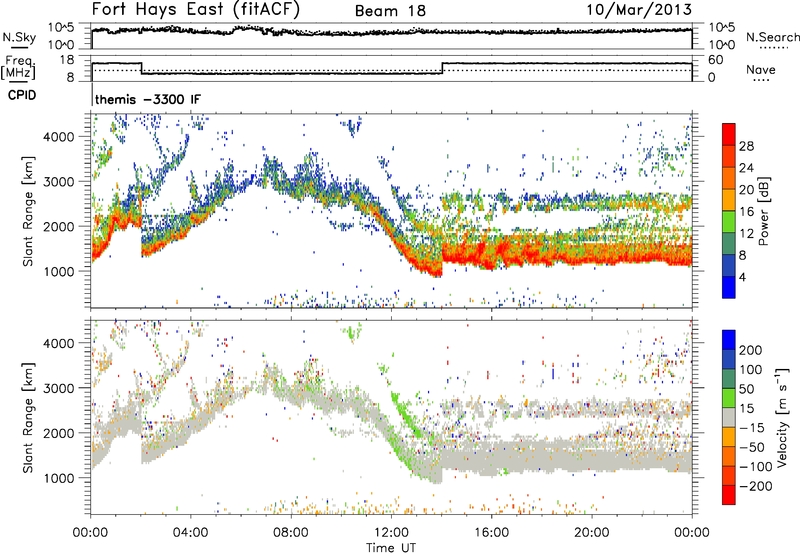Select the 'Freq. [MHz]' axis label
The width and height of the screenshot is (800, 554).
(x=18, y=67)
